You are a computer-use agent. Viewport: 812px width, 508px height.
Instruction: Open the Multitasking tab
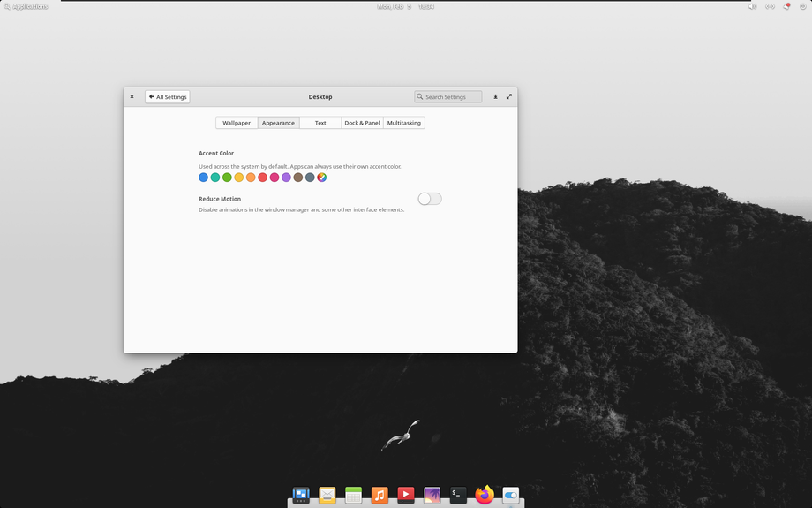point(404,123)
